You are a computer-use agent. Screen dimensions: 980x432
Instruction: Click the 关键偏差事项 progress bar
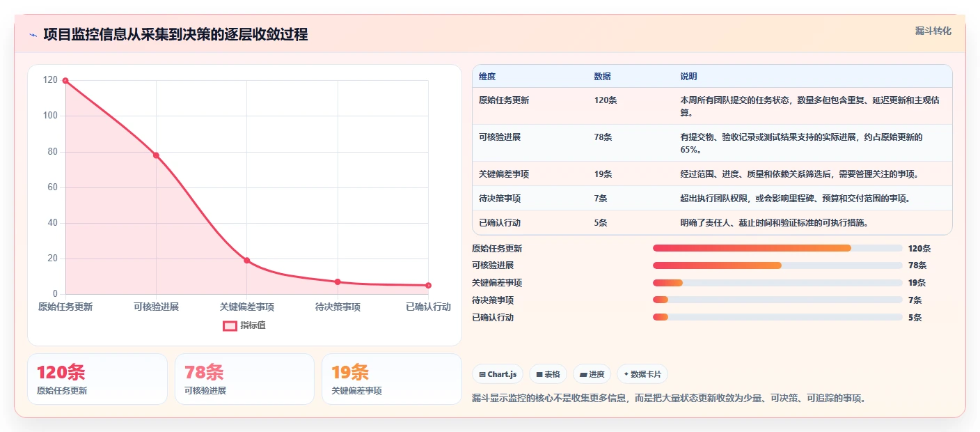pos(777,283)
